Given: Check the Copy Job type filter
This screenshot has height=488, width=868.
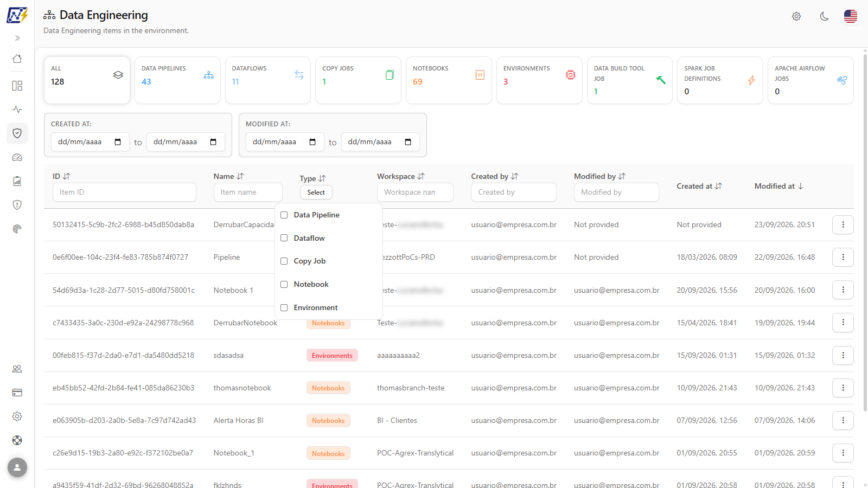Looking at the screenshot, I should [x=284, y=261].
